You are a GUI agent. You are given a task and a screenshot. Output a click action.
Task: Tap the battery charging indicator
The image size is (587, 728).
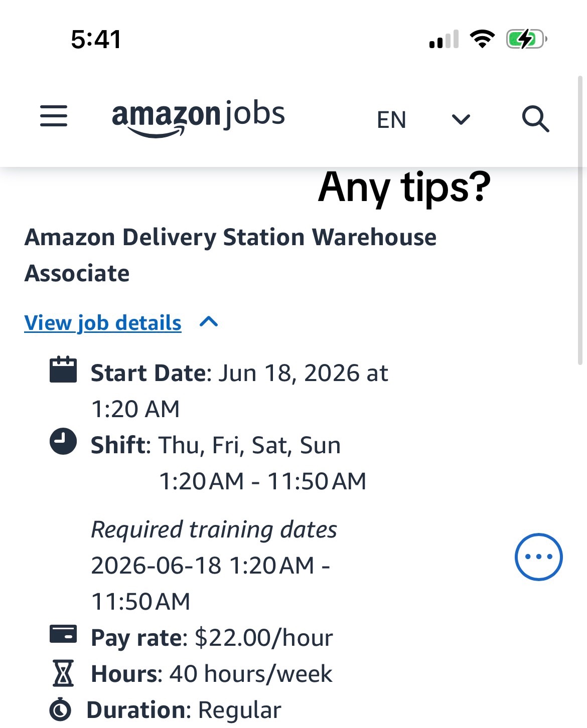point(526,39)
